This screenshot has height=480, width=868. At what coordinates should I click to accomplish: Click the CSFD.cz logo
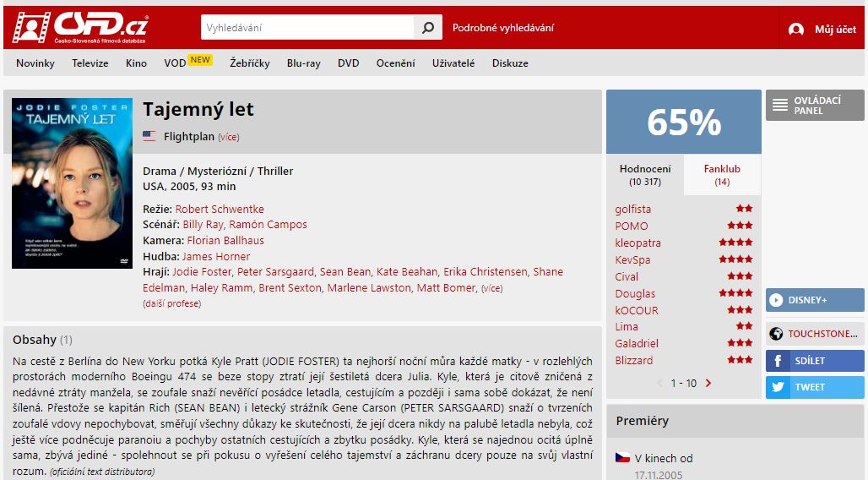point(81,27)
